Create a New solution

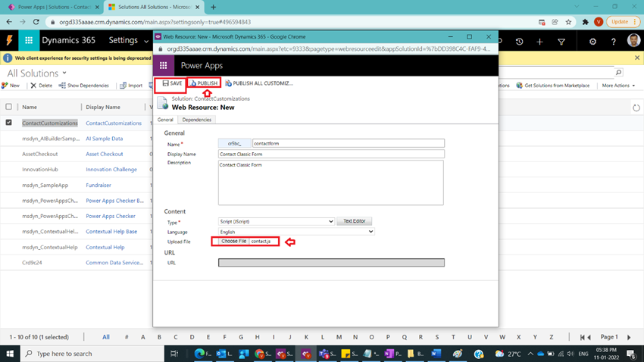pos(11,86)
